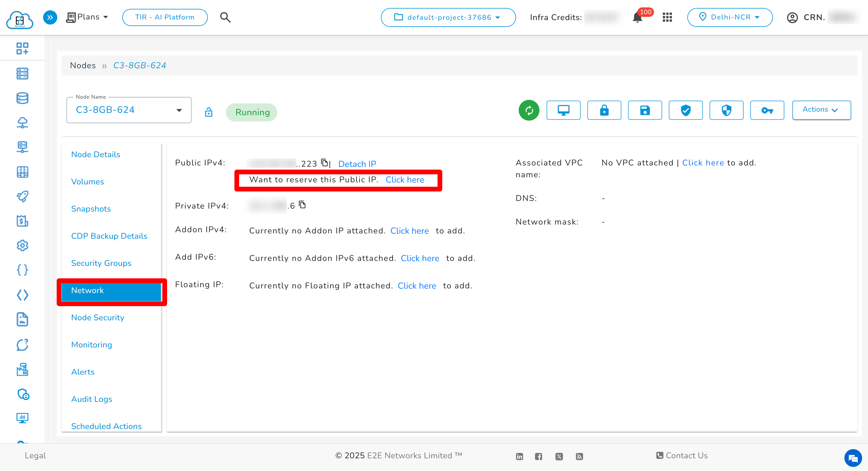Select the Node Security tab
This screenshot has width=868, height=471.
pos(98,318)
